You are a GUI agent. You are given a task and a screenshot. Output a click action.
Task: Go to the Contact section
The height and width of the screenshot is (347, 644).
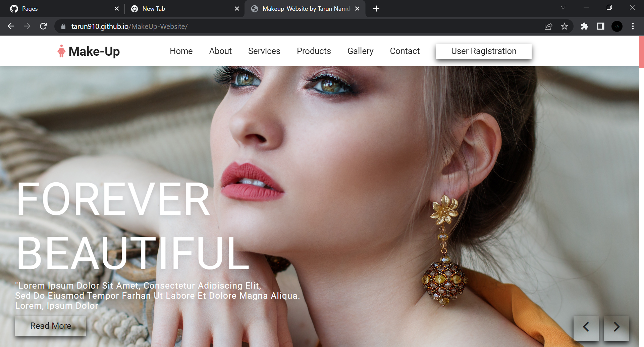click(405, 51)
